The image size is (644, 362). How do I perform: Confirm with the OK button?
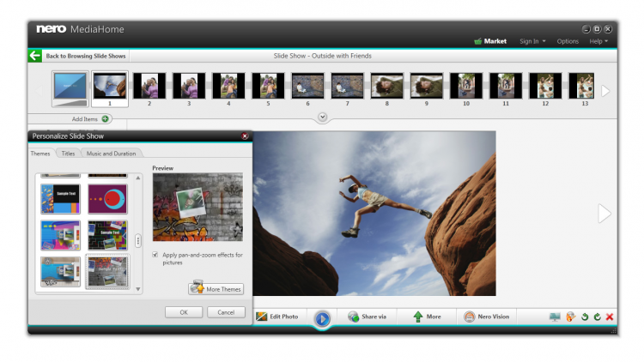tap(184, 312)
